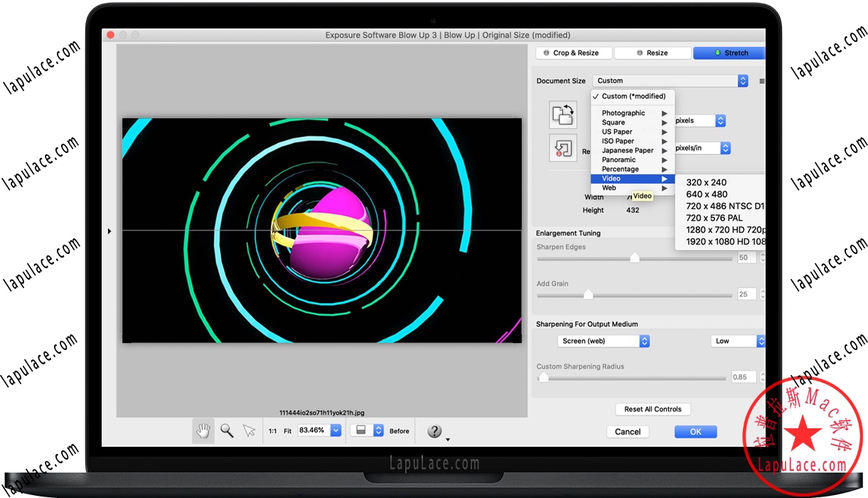Open the Screen (web) sharpening dropdown
Image resolution: width=868 pixels, height=498 pixels.
[x=604, y=341]
